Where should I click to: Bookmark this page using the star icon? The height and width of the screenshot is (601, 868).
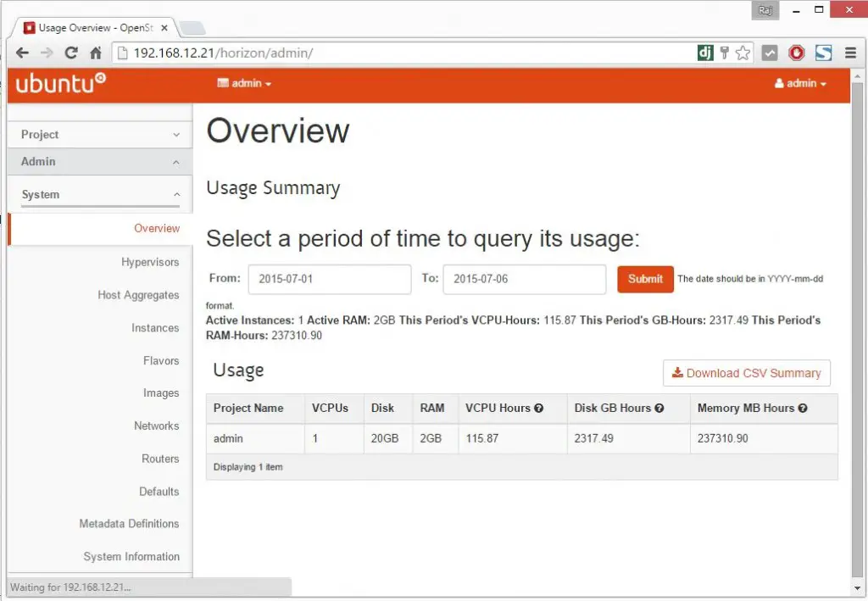(743, 53)
